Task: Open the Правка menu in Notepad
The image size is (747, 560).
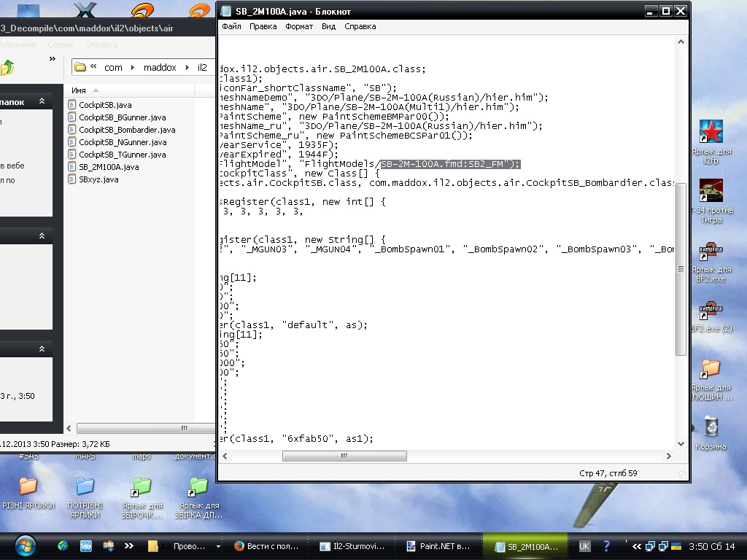Action: click(x=263, y=27)
